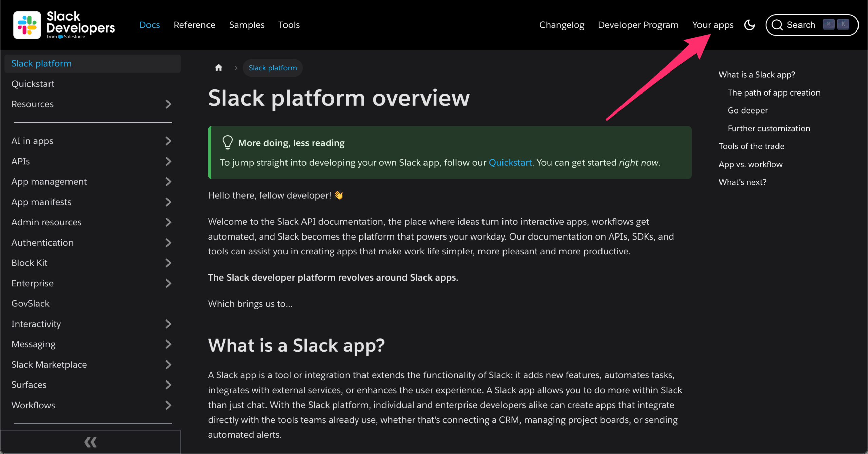The width and height of the screenshot is (868, 454).
Task: Expand the Slack Marketplace chevron
Action: 168,364
